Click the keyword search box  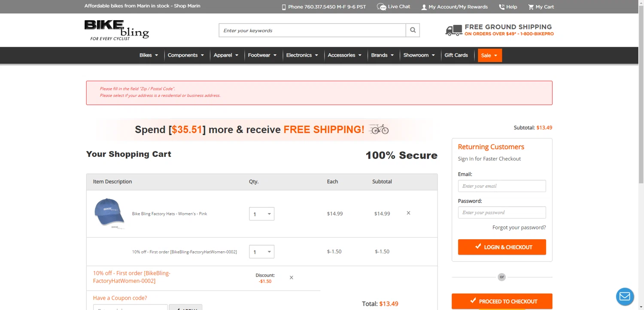click(312, 30)
